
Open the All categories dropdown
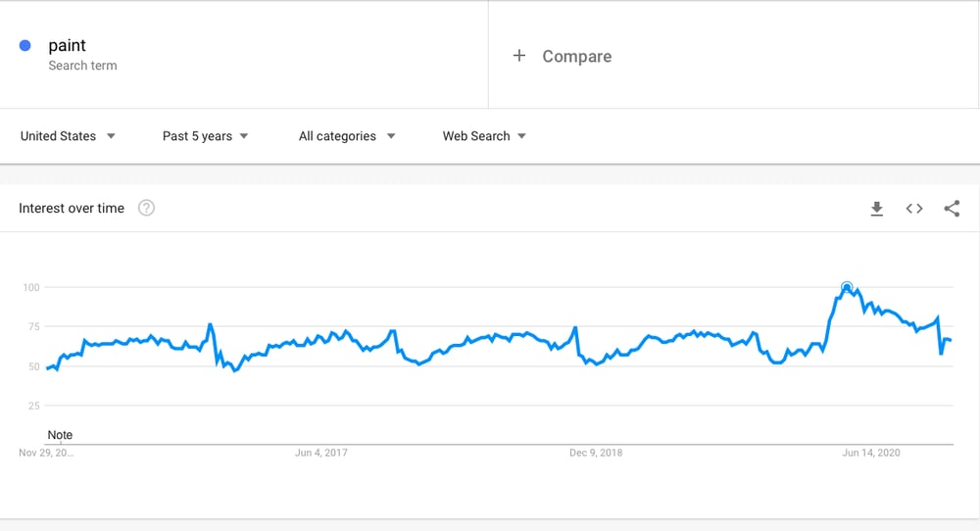[347, 136]
